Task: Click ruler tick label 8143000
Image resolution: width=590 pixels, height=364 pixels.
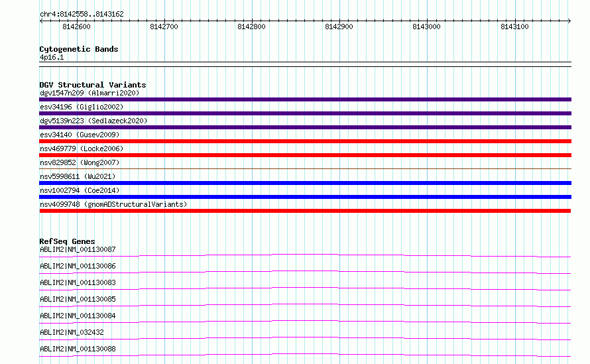Action: point(426,27)
